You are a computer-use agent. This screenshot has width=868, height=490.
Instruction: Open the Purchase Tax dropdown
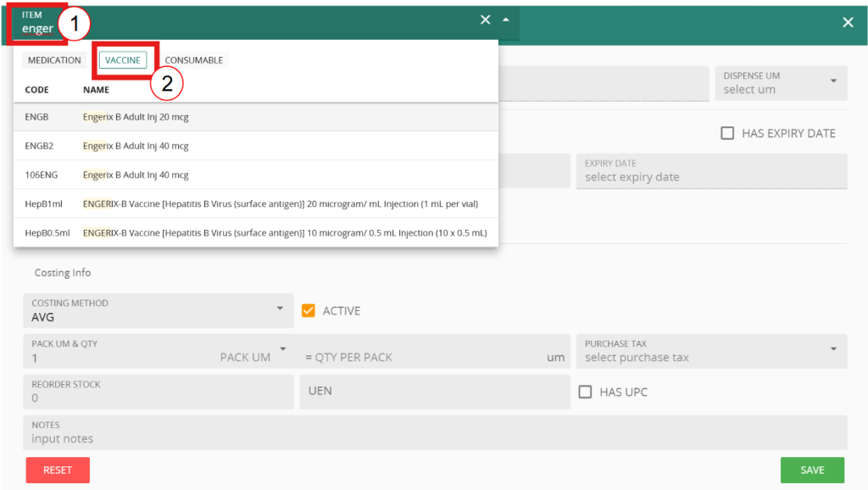click(x=710, y=351)
